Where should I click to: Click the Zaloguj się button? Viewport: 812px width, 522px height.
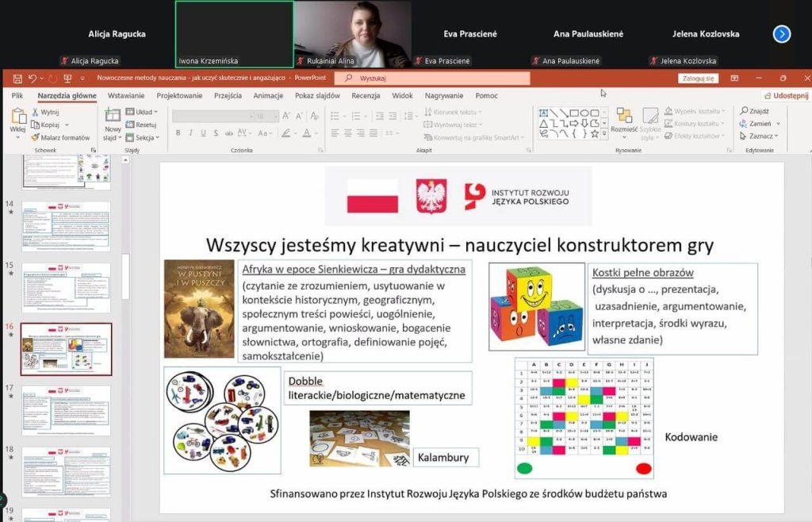[x=698, y=79]
